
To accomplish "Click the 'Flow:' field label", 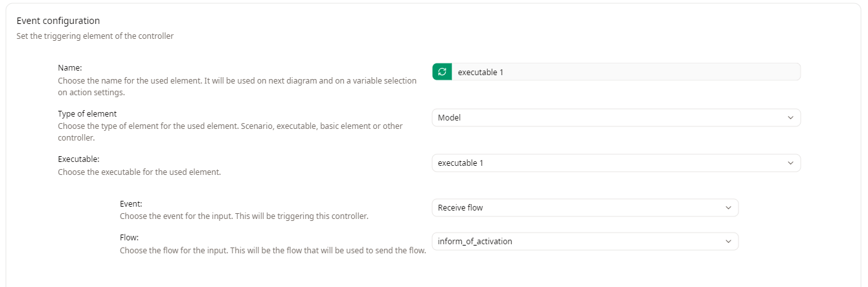I will [x=130, y=237].
